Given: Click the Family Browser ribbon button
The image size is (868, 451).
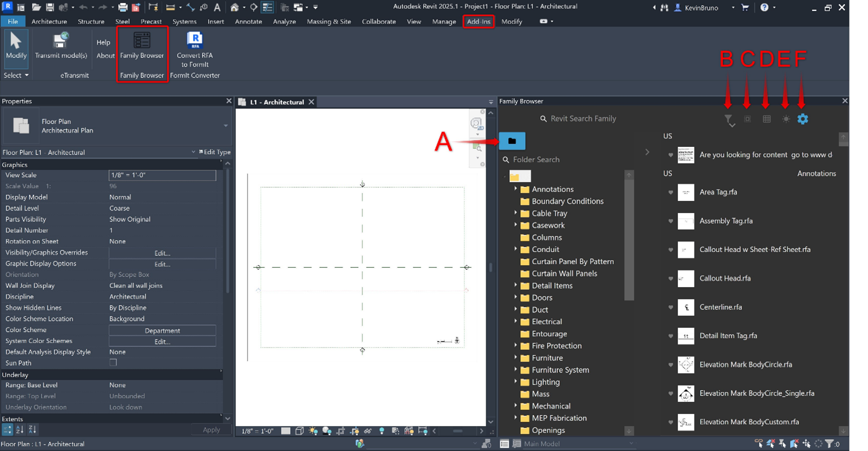Looking at the screenshot, I should (x=142, y=46).
